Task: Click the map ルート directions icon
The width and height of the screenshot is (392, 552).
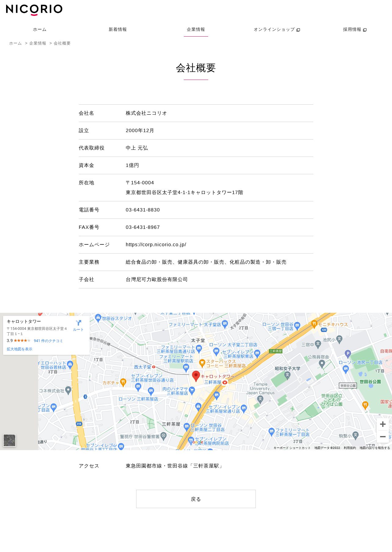Action: tap(78, 325)
